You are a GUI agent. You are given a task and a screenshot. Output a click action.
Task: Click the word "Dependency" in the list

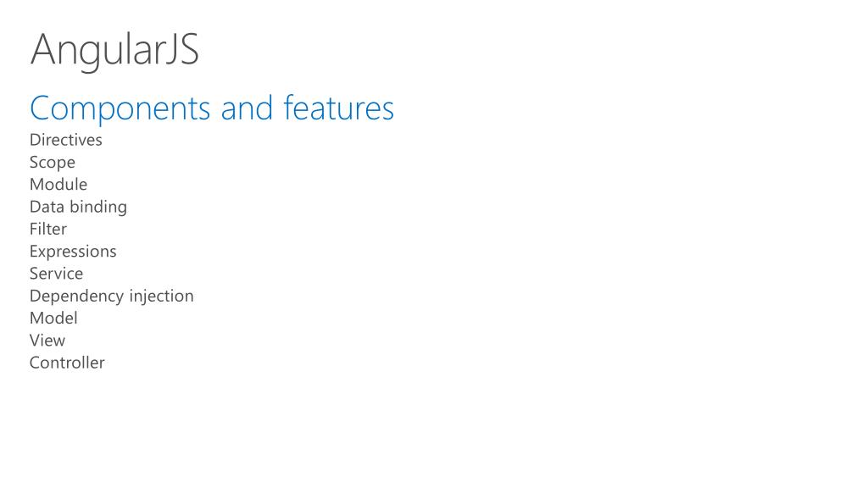(76, 296)
